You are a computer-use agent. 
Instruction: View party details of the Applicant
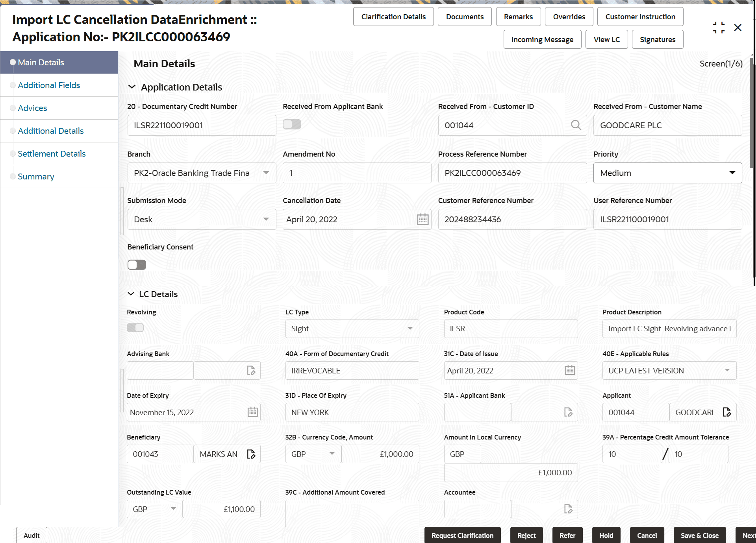coord(727,412)
